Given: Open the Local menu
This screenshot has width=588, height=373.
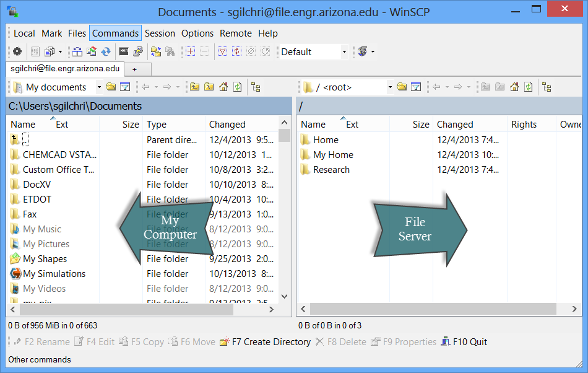Looking at the screenshot, I should (24, 33).
